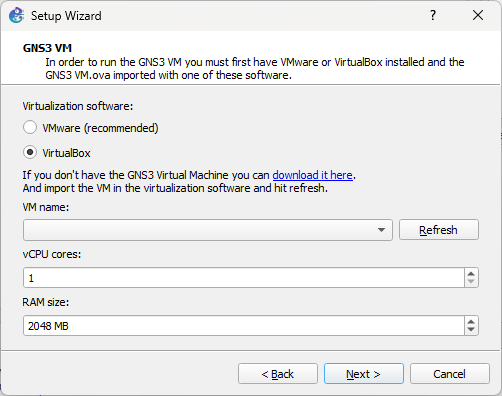
Task: Increase vCPU cores with up arrow
Action: click(x=471, y=274)
